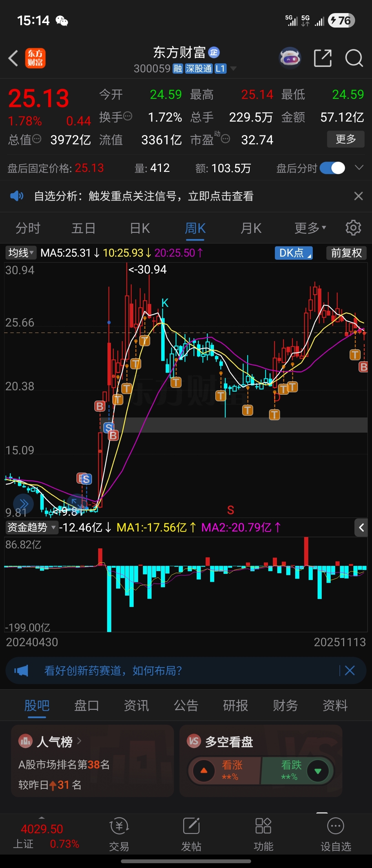
Task: Tap the 市盈 info circle icon
Action: pyautogui.click(x=226, y=139)
